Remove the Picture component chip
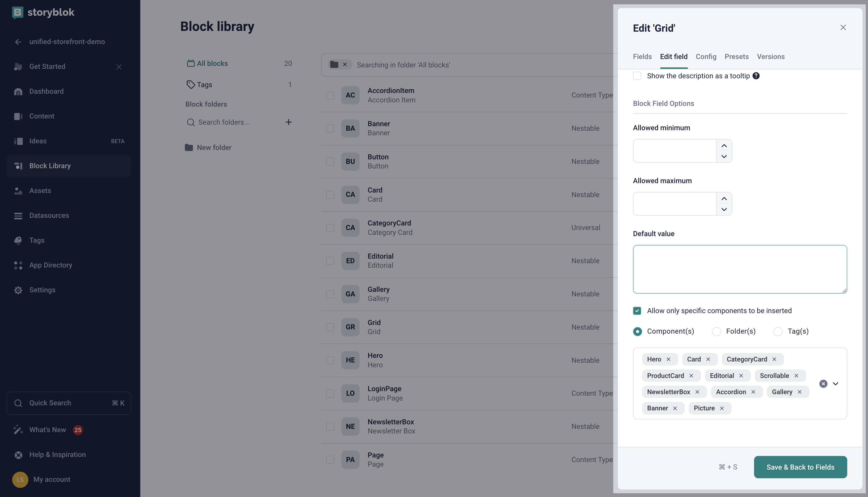Viewport: 868px width, 497px height. (722, 408)
